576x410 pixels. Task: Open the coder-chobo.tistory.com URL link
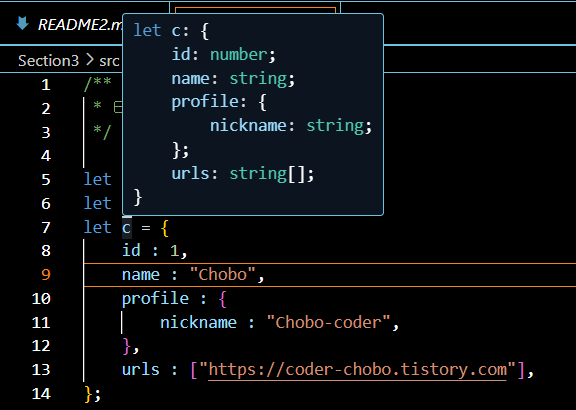357,370
